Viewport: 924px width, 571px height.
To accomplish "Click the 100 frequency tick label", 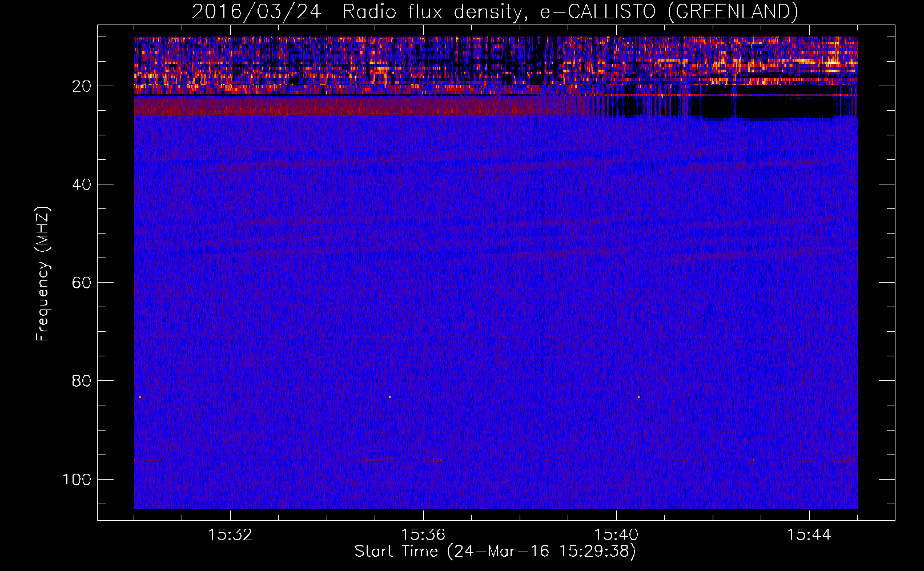I will 77,479.
